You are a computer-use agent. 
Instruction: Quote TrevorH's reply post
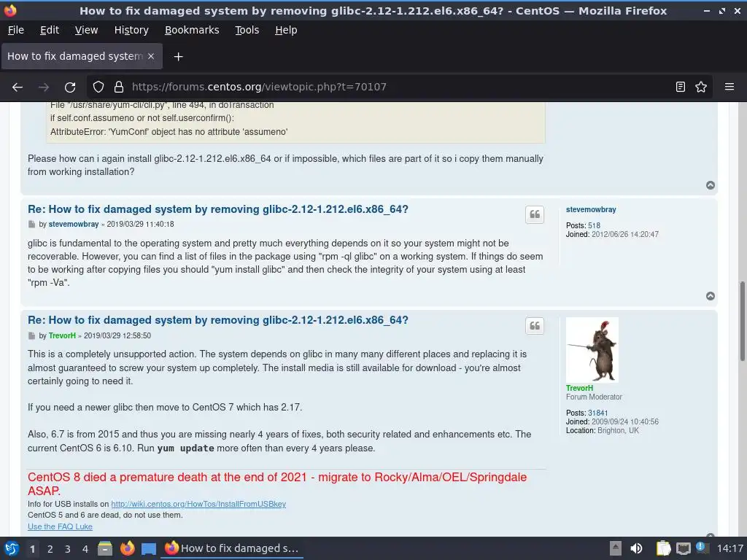click(535, 326)
